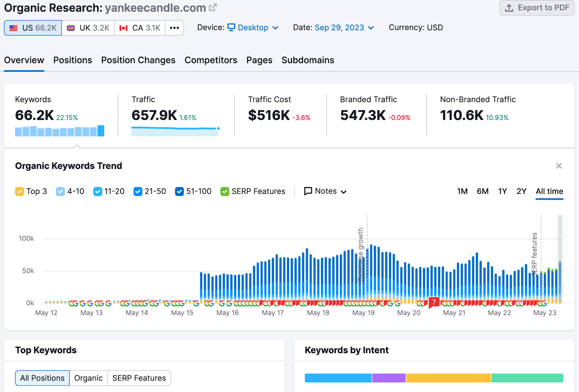Click the UK flag database icon

[x=71, y=28]
